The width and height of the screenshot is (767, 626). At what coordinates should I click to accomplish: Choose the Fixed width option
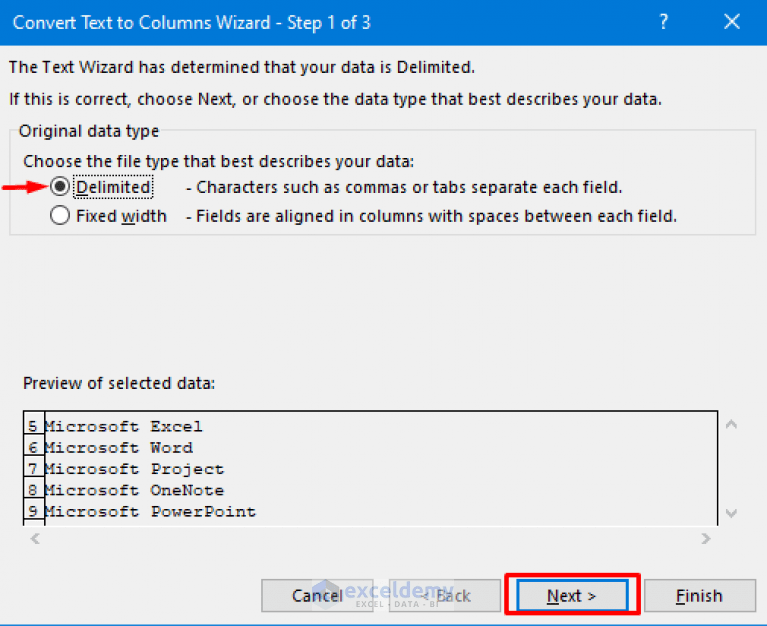pyautogui.click(x=60, y=216)
